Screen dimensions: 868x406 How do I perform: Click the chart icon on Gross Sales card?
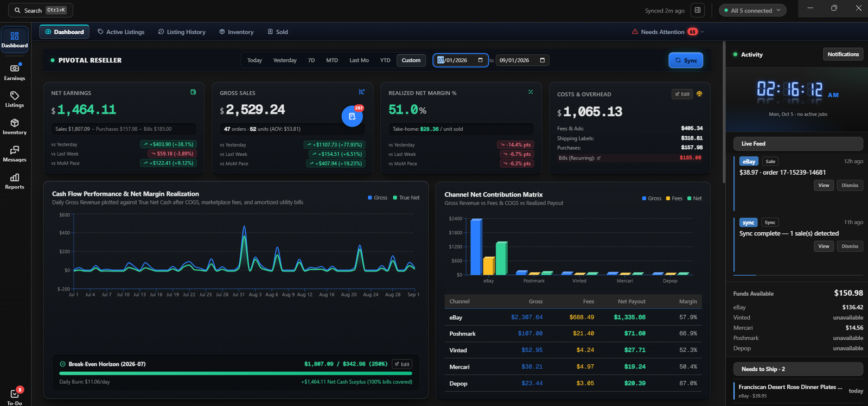pos(362,92)
